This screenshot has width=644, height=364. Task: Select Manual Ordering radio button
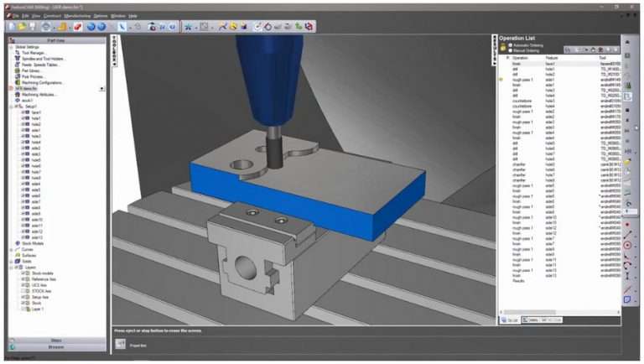[511, 50]
